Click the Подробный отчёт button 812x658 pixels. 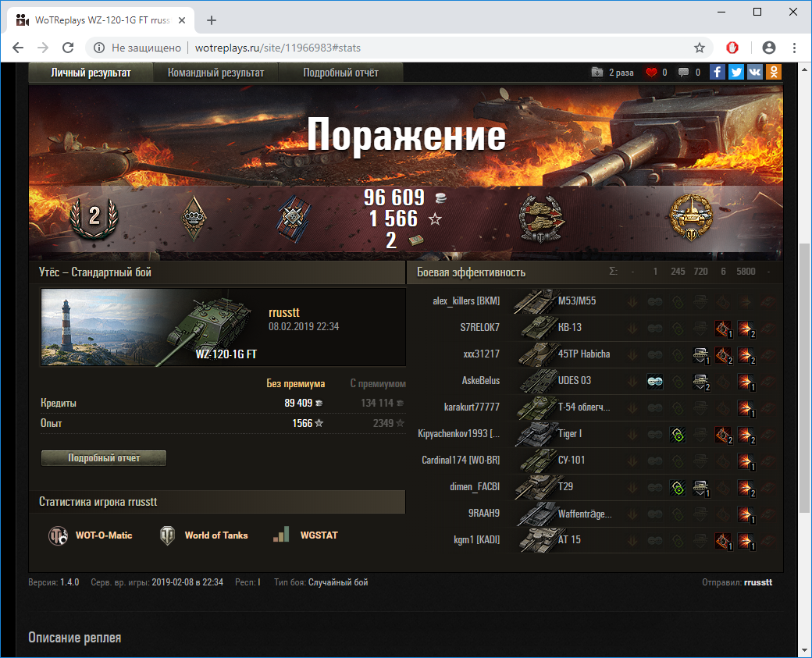tap(104, 458)
